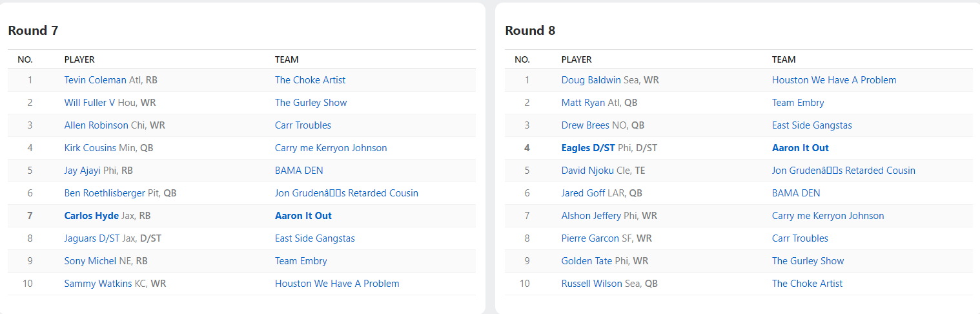
Task: Select Kirk Cousins in Round 7
Action: pyautogui.click(x=90, y=148)
